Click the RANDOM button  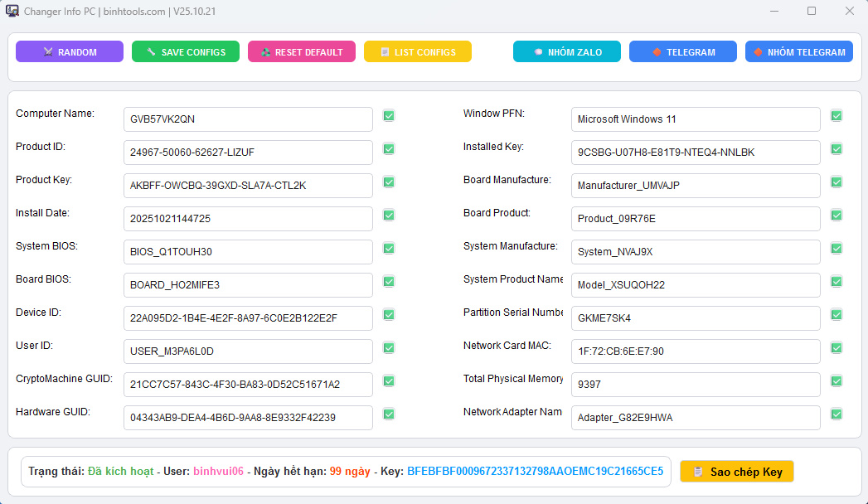(x=70, y=52)
